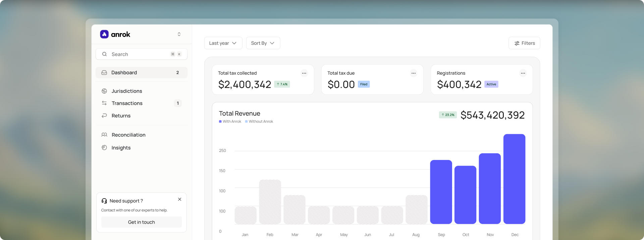Open the Sort By dropdown
This screenshot has width=644, height=240.
click(263, 43)
